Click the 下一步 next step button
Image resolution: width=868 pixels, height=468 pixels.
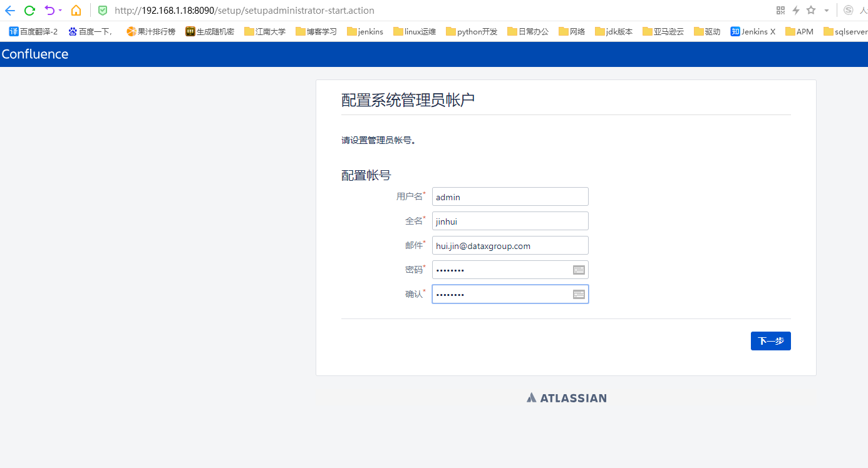point(771,341)
